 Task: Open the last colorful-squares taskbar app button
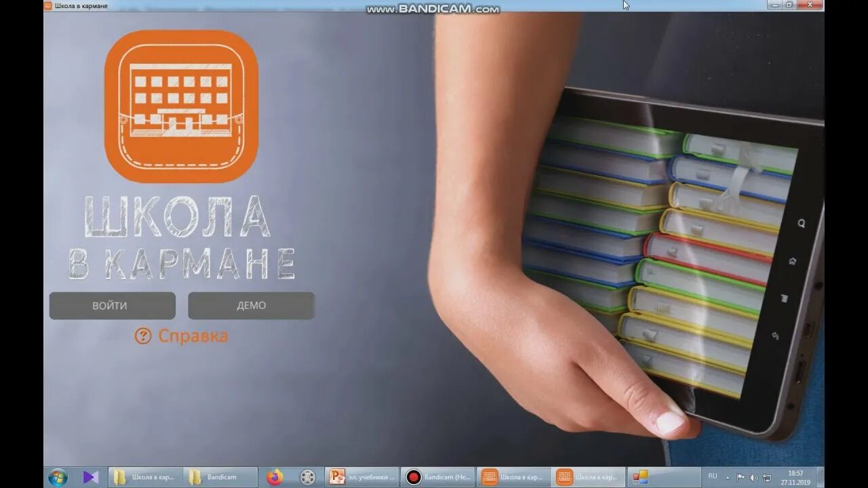click(665, 477)
